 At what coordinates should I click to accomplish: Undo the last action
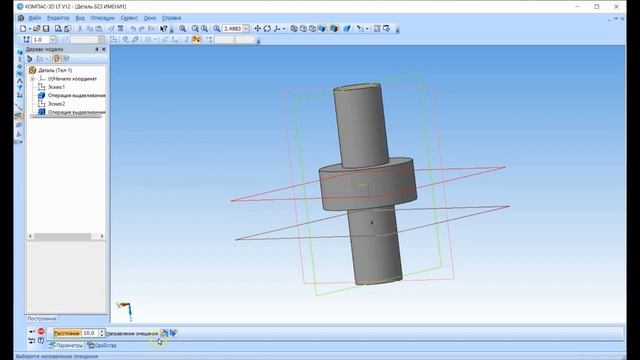[x=133, y=29]
